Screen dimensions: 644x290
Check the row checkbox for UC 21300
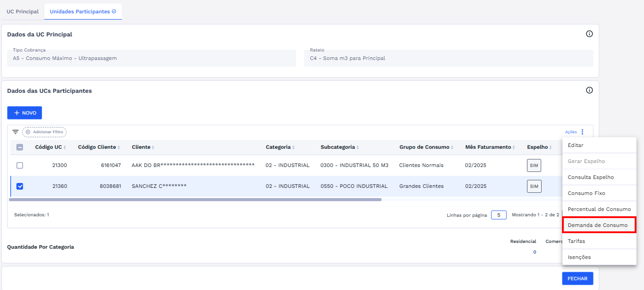click(20, 165)
